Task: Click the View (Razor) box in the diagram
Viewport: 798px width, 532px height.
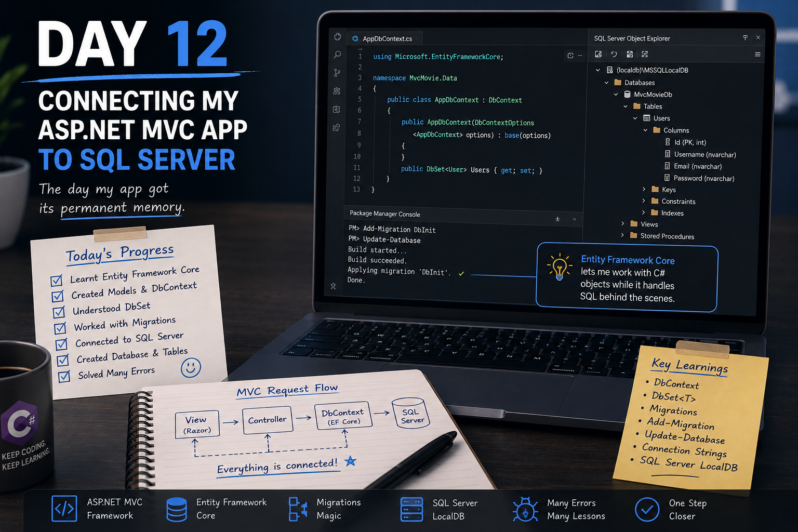Action: [x=197, y=424]
